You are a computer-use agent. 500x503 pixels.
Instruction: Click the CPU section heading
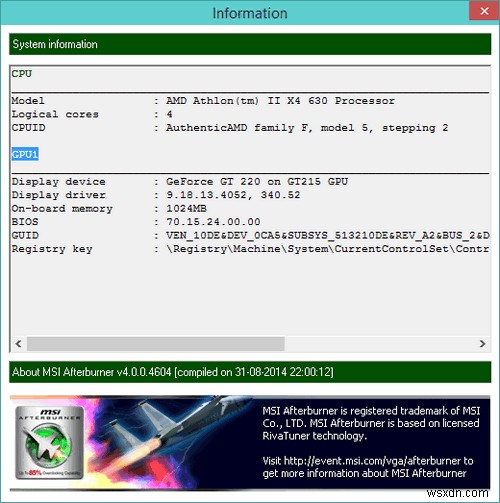tap(22, 73)
